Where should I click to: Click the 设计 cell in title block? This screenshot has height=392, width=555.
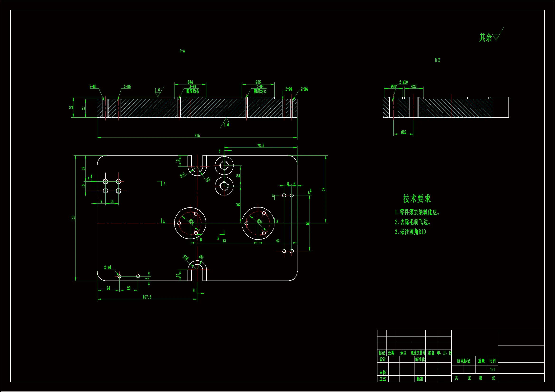pos(382,360)
